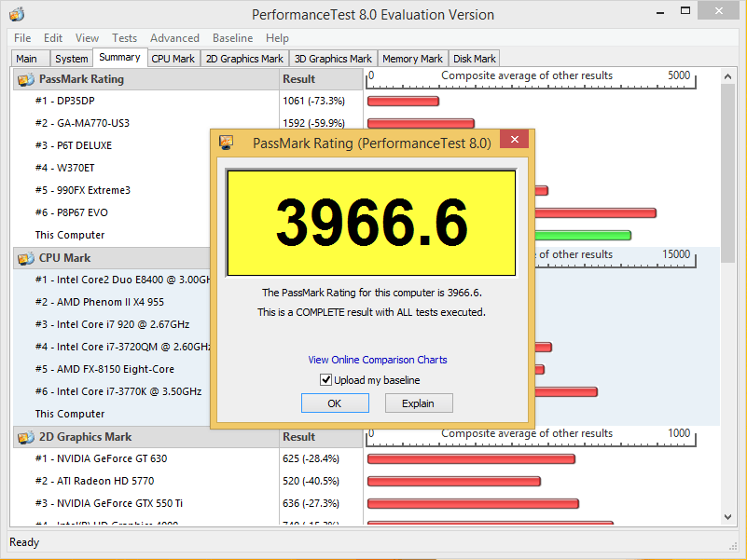Click the 2D Graphics Mark section icon
The height and width of the screenshot is (560, 747).
[x=26, y=437]
